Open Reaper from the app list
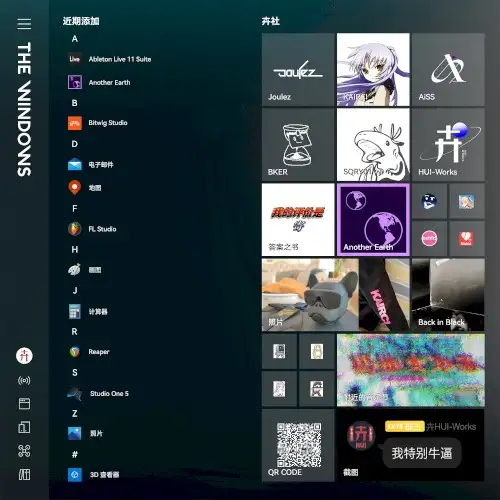Image resolution: width=500 pixels, height=500 pixels. tap(89, 352)
